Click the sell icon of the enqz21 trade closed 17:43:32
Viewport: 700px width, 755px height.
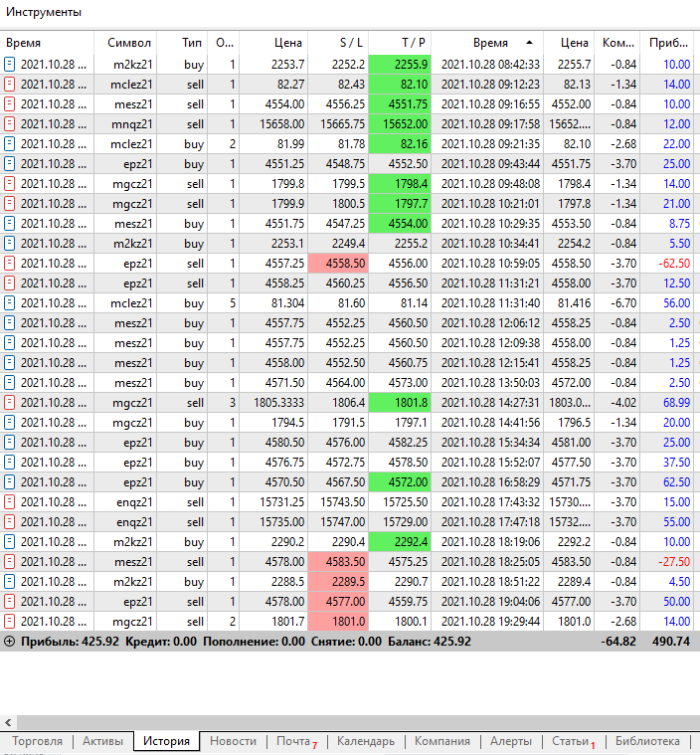pyautogui.click(x=9, y=502)
